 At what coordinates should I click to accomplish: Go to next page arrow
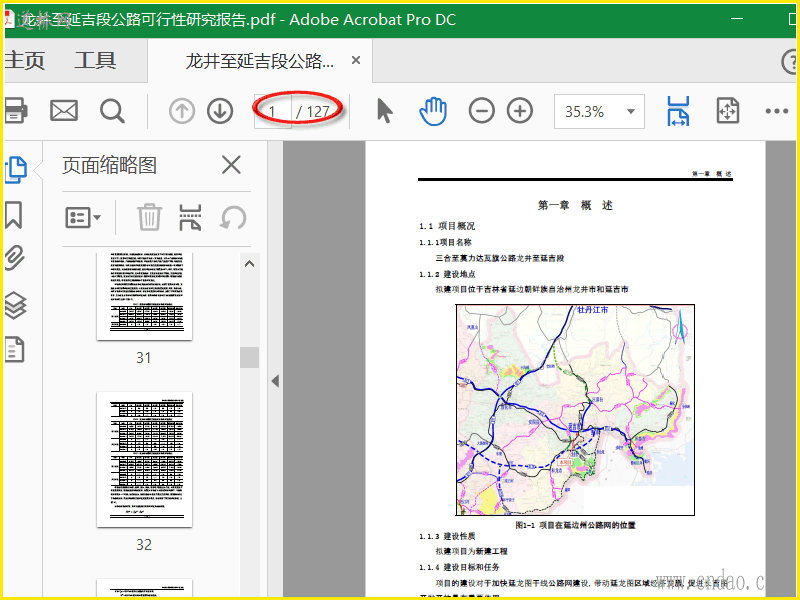220,111
